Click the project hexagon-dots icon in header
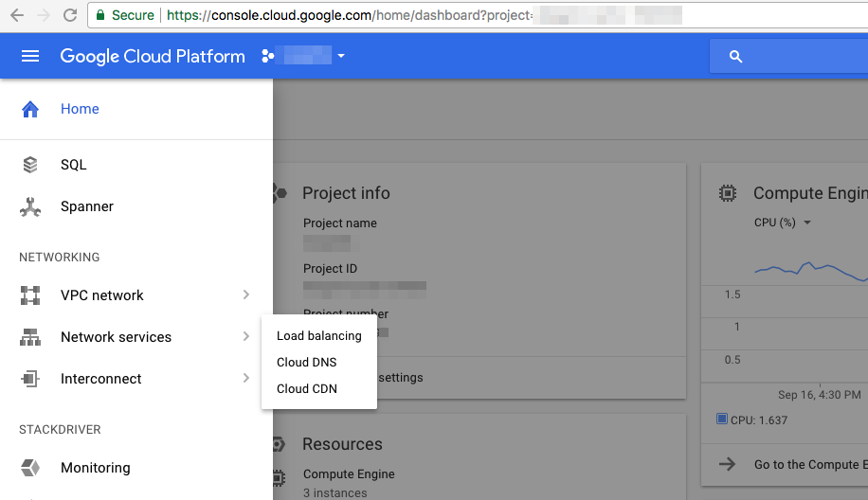 268,56
